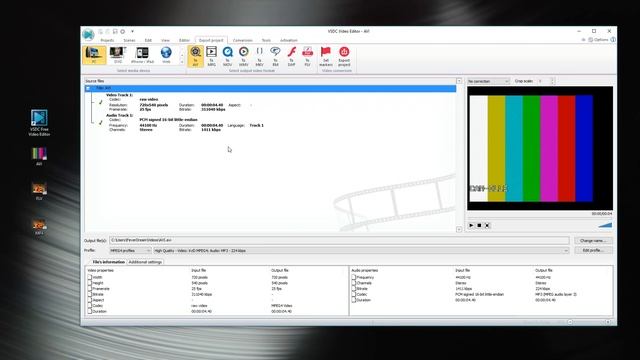Collapse the ribbon with the small arrow icon
The image size is (640, 360).
coord(583,40)
